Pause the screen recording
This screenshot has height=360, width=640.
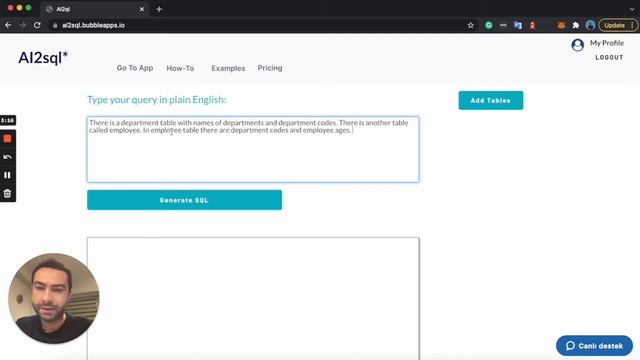pos(7,175)
